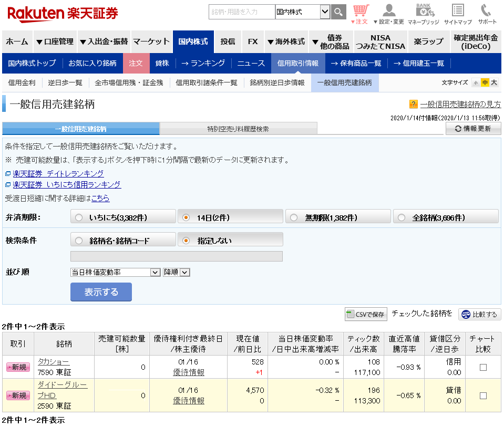Open the ニュース submenu
The image size is (504, 427).
coord(251,64)
